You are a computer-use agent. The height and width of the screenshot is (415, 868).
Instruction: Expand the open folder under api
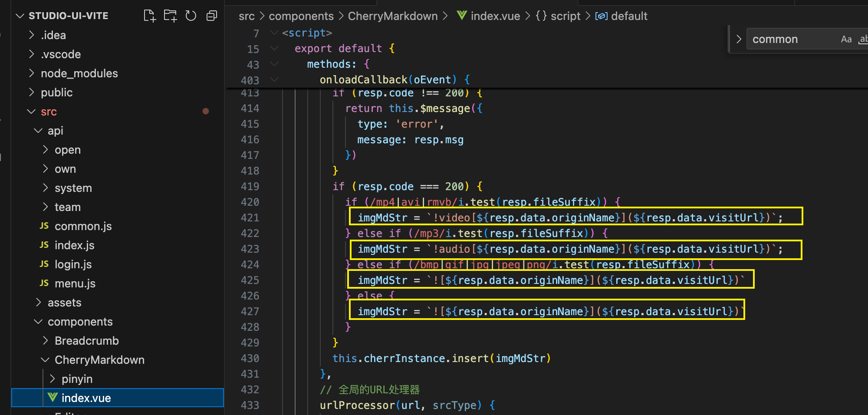pyautogui.click(x=45, y=150)
